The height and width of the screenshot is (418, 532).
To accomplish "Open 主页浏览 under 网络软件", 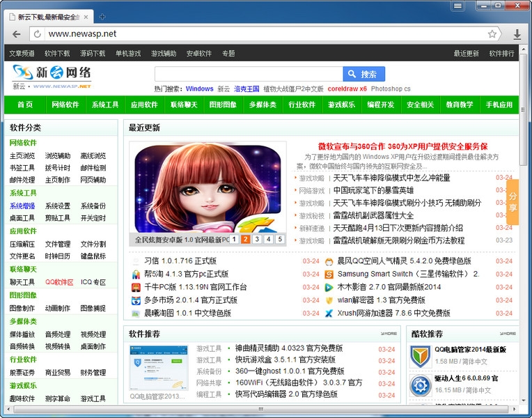I will tap(22, 156).
